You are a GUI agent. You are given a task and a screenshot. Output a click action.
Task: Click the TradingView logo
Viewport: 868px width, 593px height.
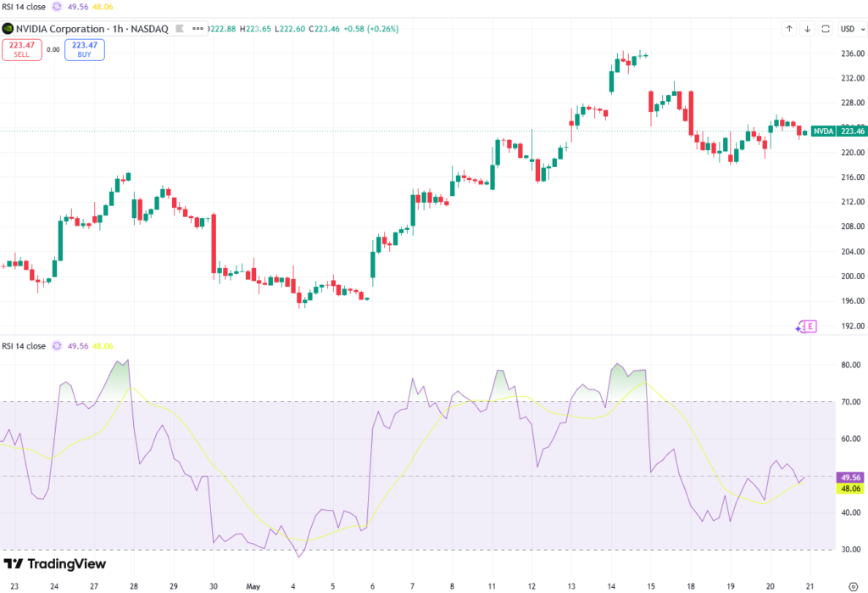pyautogui.click(x=55, y=563)
